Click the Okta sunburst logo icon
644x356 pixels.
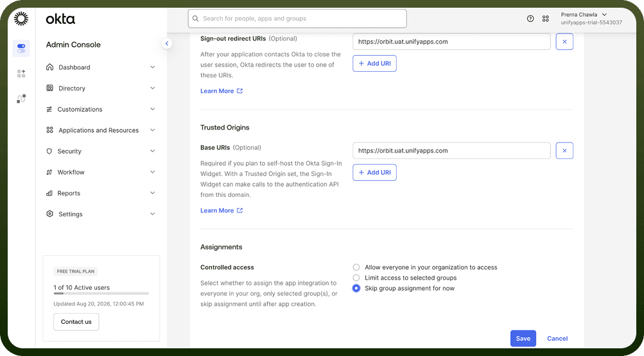coord(21,19)
